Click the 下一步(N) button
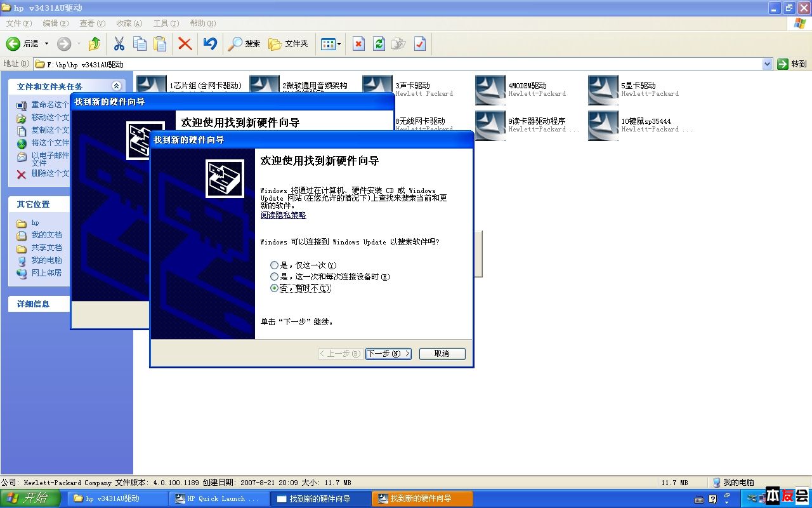This screenshot has width=812, height=508. point(388,354)
